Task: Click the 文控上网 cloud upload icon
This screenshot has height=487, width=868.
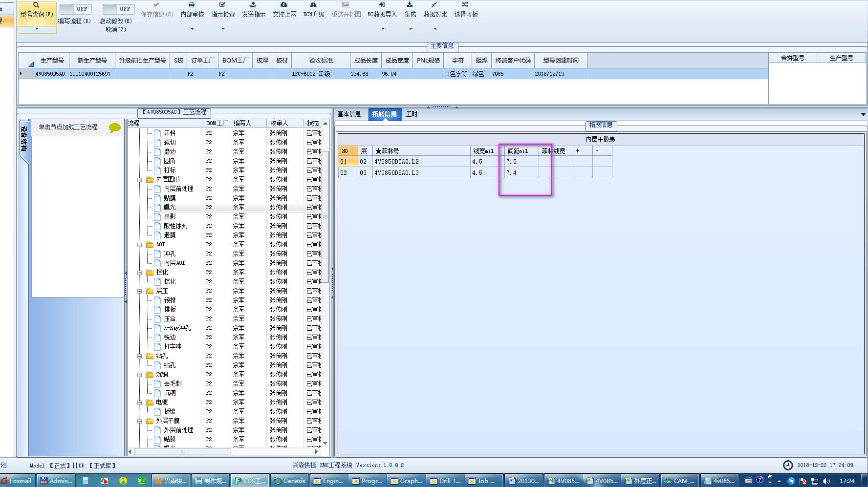Action: coord(284,4)
